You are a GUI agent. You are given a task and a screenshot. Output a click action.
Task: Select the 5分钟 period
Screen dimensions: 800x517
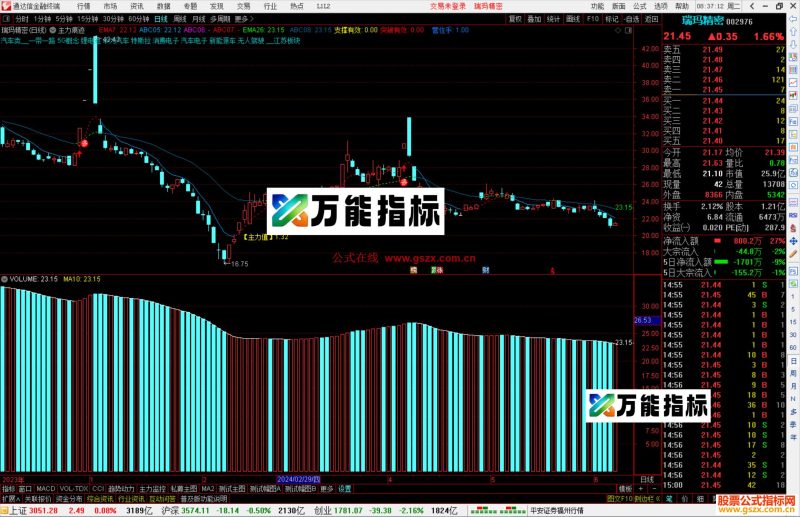(64, 19)
